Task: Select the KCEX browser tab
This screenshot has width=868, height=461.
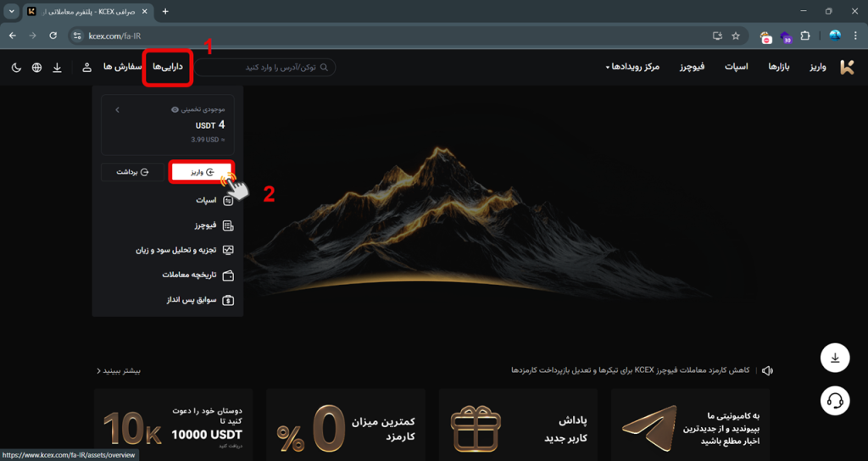Action: [x=88, y=12]
